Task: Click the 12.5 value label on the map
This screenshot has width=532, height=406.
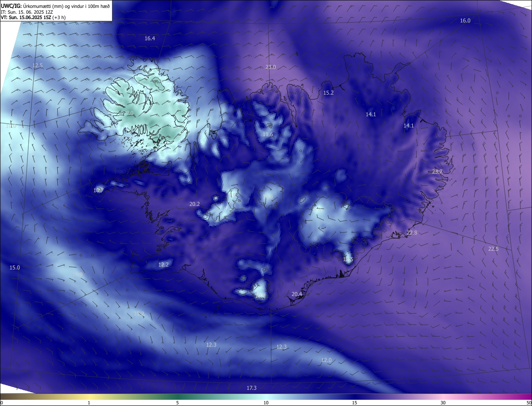Action: pos(38,66)
